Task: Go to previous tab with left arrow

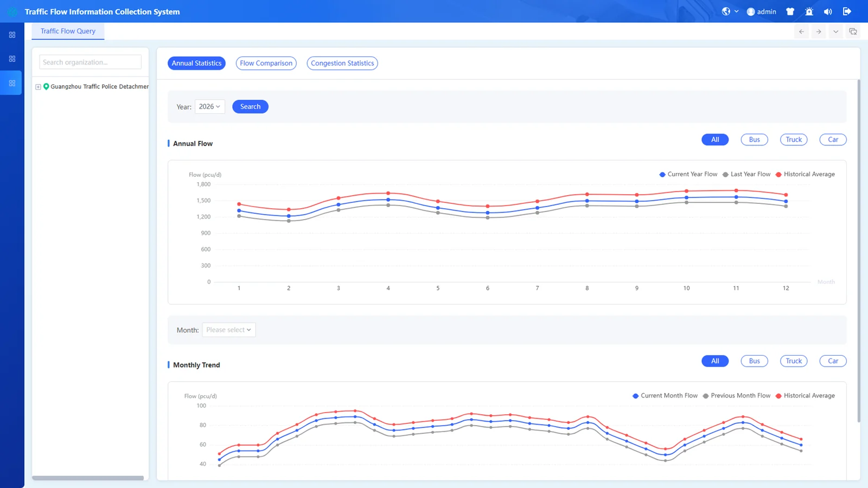Action: (801, 31)
